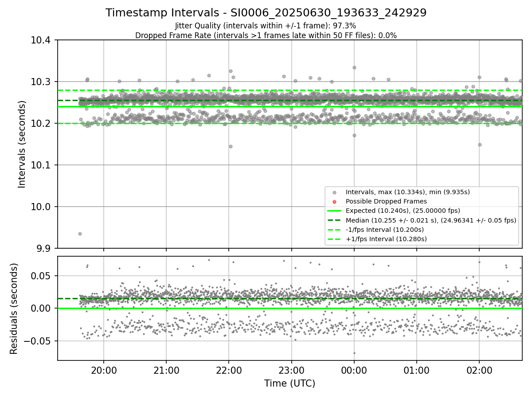Image resolution: width=532 pixels, height=399 pixels.
Task: Click the 0.00 residuals tick label
Action: pos(41,309)
